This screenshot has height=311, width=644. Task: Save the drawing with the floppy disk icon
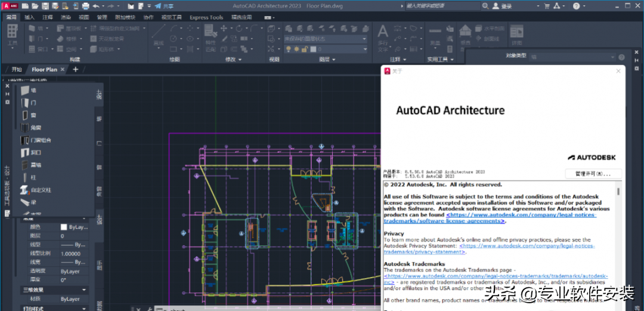(45, 6)
